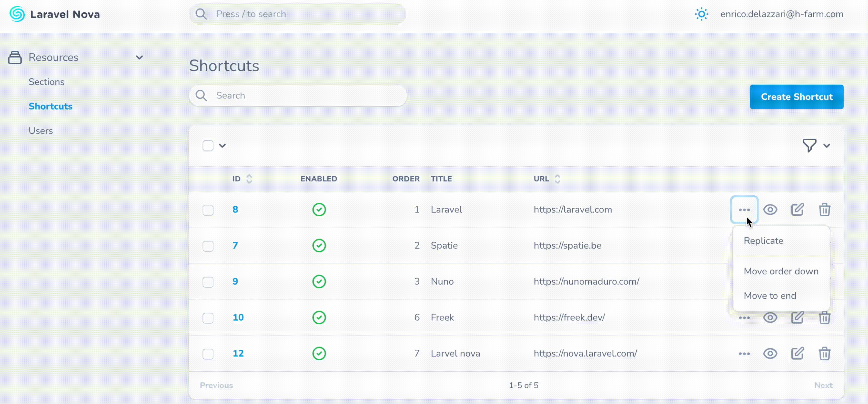Click the https://spatie.be URL cell
Viewport: 868px width, 404px height.
[567, 245]
